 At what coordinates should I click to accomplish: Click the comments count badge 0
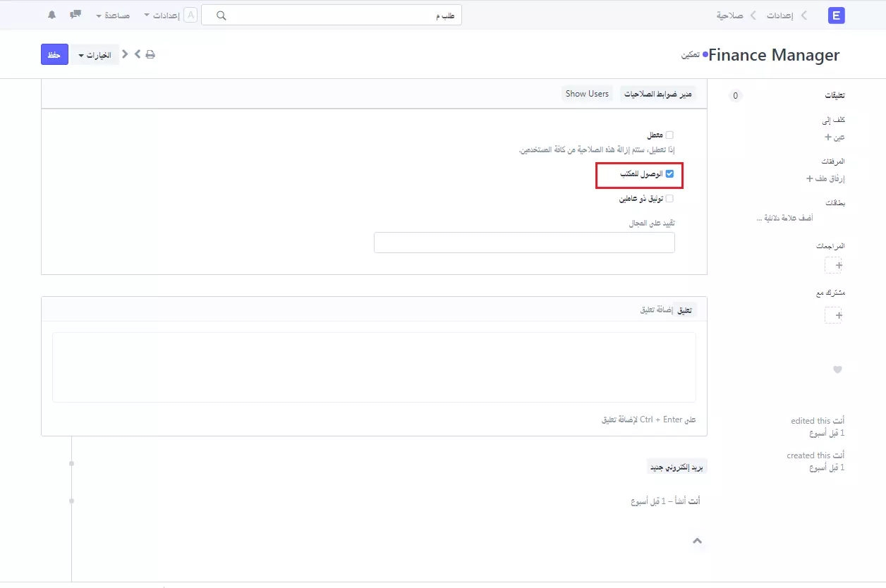tap(735, 95)
